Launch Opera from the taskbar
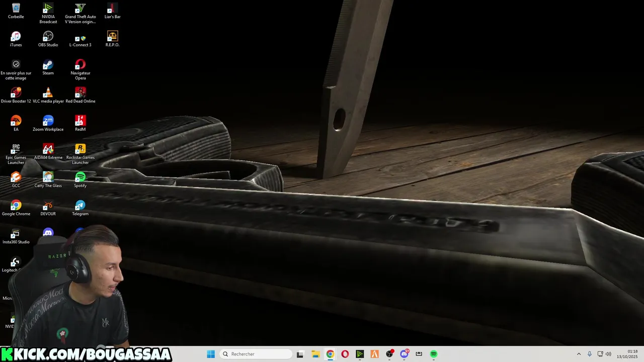644x362 pixels. (345, 354)
